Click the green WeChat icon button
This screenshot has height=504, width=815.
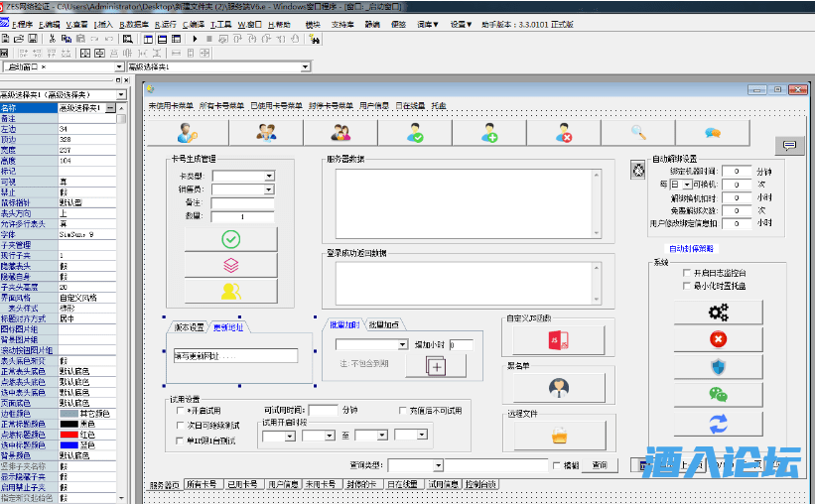719,395
